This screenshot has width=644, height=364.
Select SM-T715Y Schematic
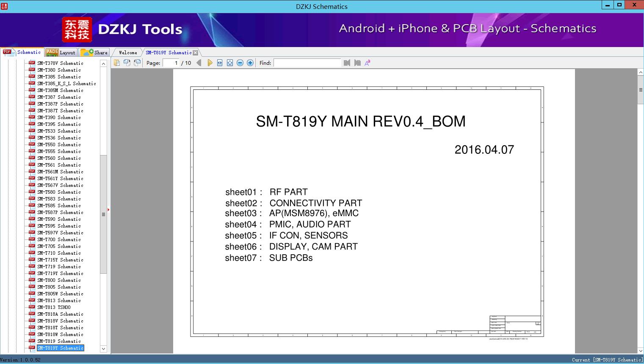click(x=60, y=260)
